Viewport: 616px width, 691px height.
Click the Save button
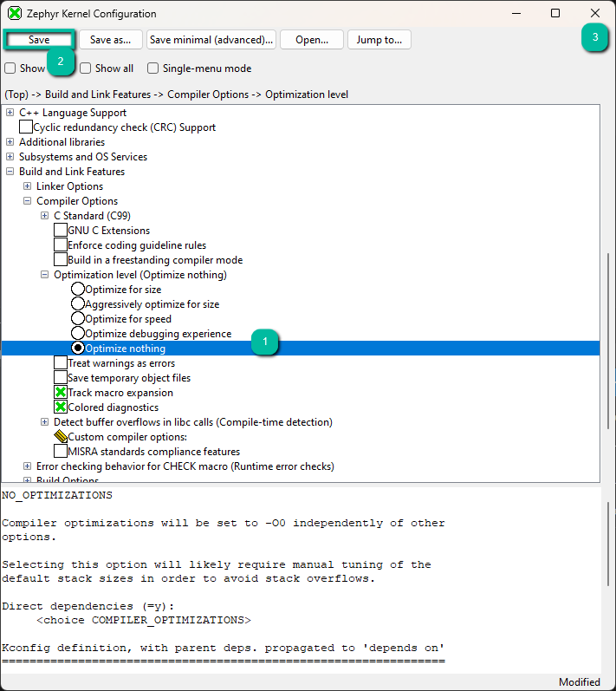[x=39, y=40]
